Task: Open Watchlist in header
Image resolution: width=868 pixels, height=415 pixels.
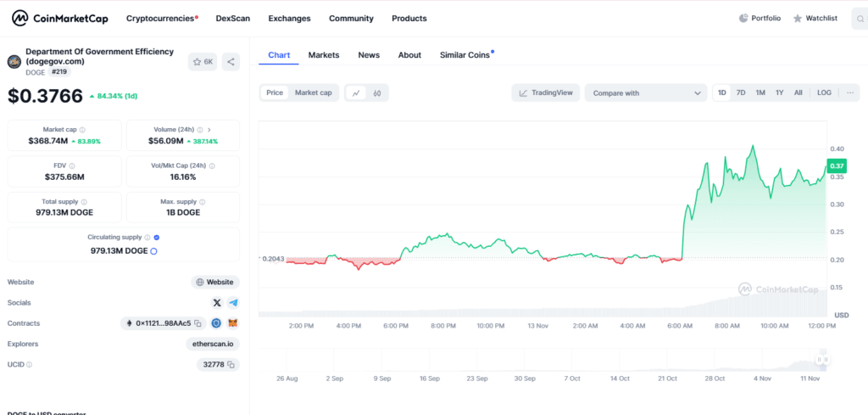Action: pyautogui.click(x=815, y=19)
